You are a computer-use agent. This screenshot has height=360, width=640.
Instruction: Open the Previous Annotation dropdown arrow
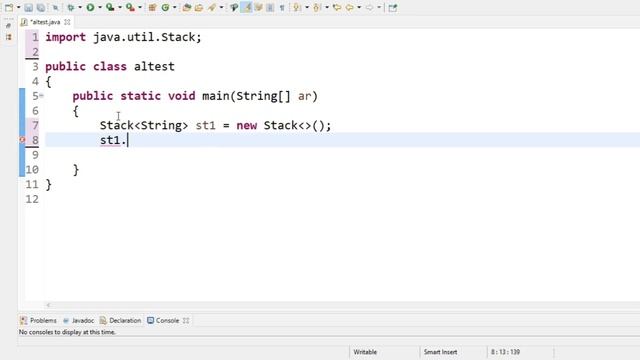327,7
